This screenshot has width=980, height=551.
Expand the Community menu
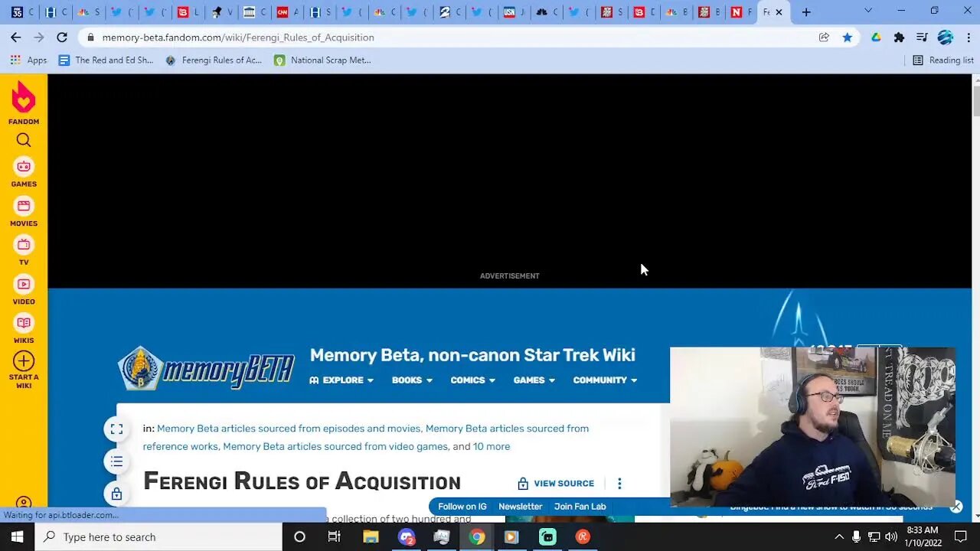tap(605, 380)
